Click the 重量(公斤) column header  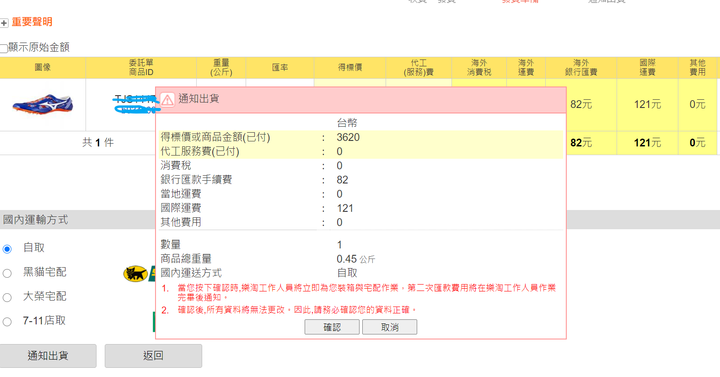(221, 68)
